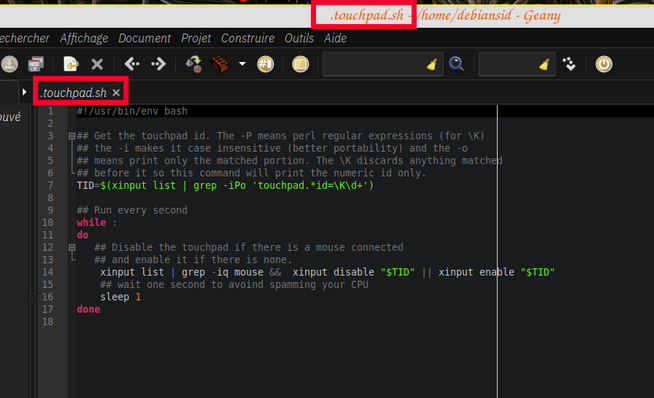The width and height of the screenshot is (654, 398).
Task: Navigate back to the previous location
Action: pyautogui.click(x=132, y=64)
